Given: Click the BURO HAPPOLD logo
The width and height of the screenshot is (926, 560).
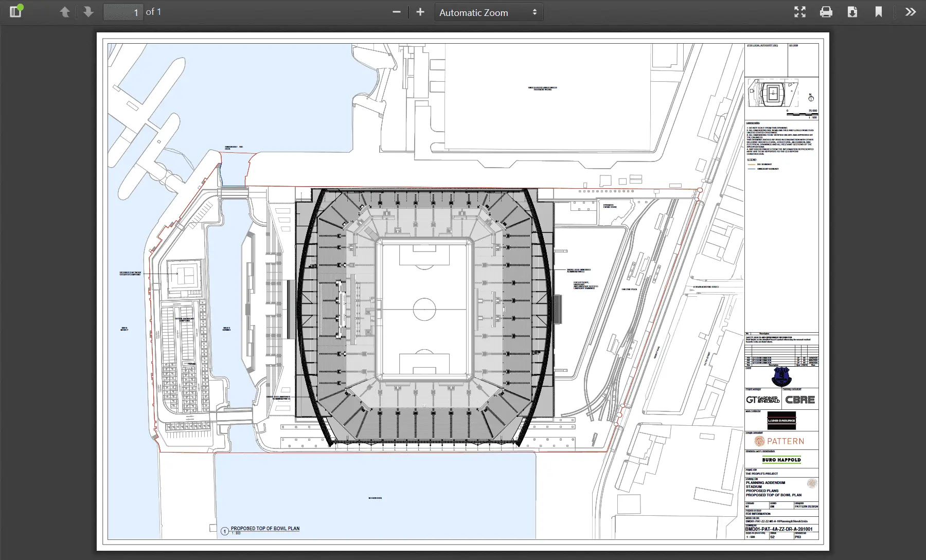Looking at the screenshot, I should pos(781,460).
